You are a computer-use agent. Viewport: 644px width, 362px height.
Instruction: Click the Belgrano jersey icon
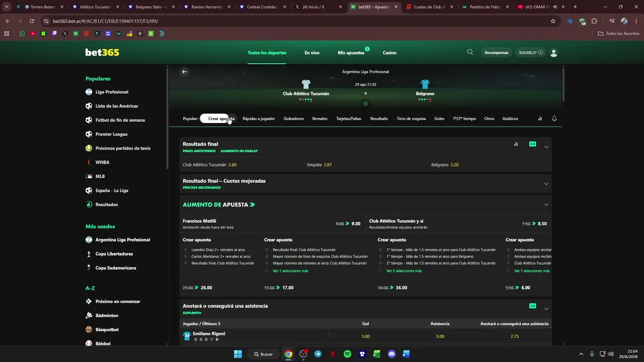coord(425,84)
